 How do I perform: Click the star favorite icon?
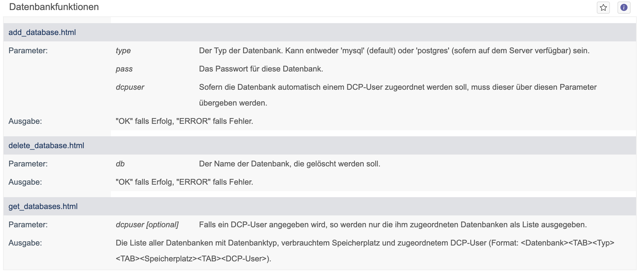pyautogui.click(x=603, y=8)
